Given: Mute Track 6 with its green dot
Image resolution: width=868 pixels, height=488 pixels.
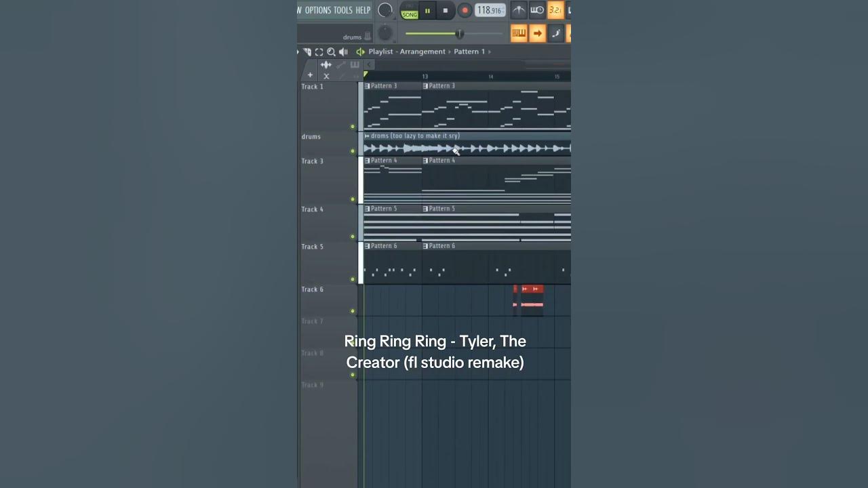Looking at the screenshot, I should (353, 311).
